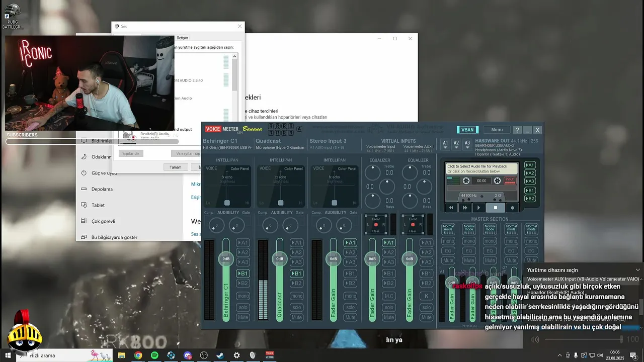Mute the Behringer C1 strip
Image resolution: width=644 pixels, height=362 pixels.
[x=243, y=317]
